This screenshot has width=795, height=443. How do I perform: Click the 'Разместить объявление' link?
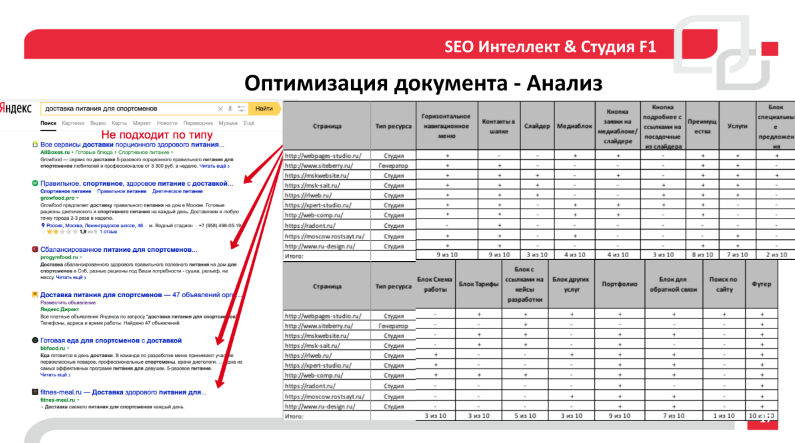pyautogui.click(x=68, y=303)
